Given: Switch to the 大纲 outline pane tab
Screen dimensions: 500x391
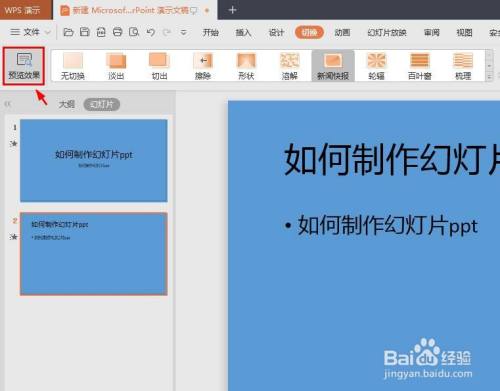Looking at the screenshot, I should click(x=66, y=104).
